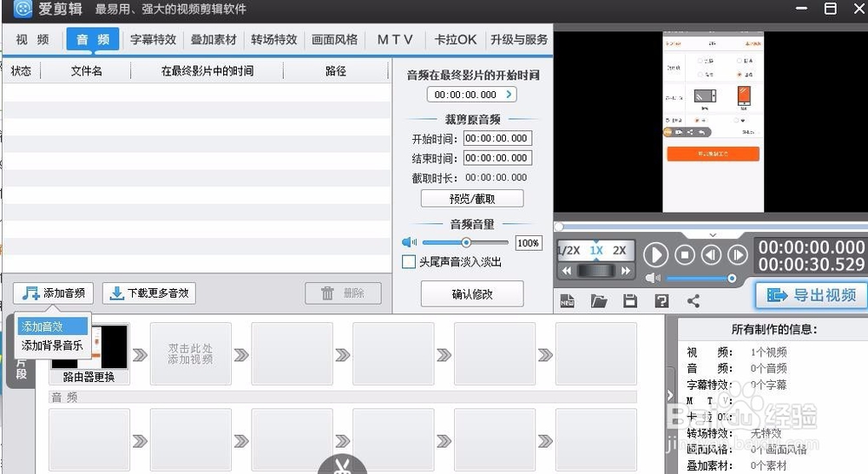Screen dimensions: 868x474
Task: Click the 导出视频 button
Action: (x=812, y=295)
